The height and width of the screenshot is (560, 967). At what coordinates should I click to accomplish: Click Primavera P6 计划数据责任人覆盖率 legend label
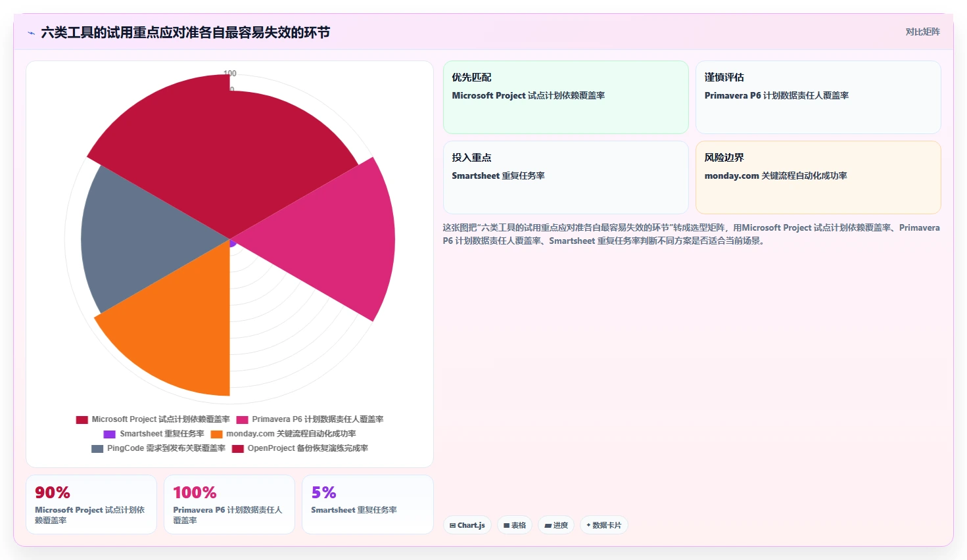[x=318, y=419]
